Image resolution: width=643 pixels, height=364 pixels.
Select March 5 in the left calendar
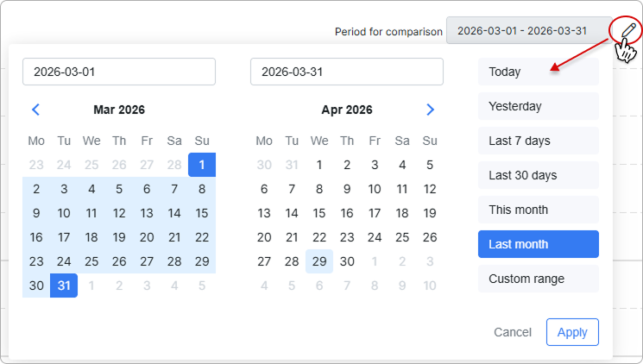[119, 189]
